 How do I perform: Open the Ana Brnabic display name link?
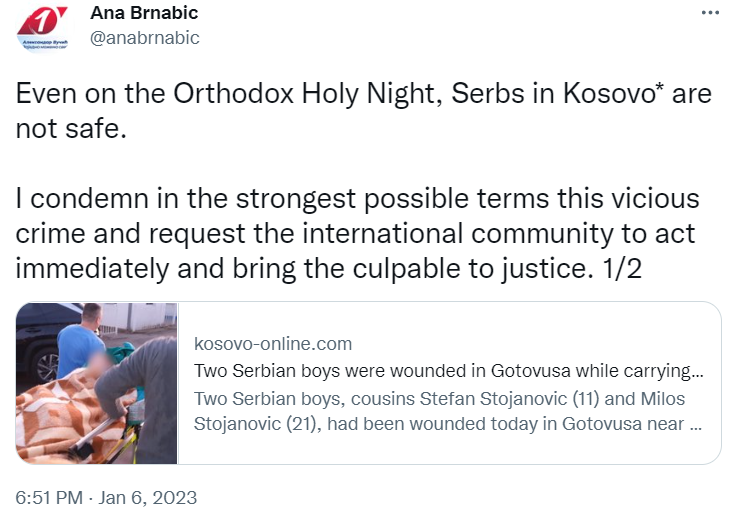144,13
